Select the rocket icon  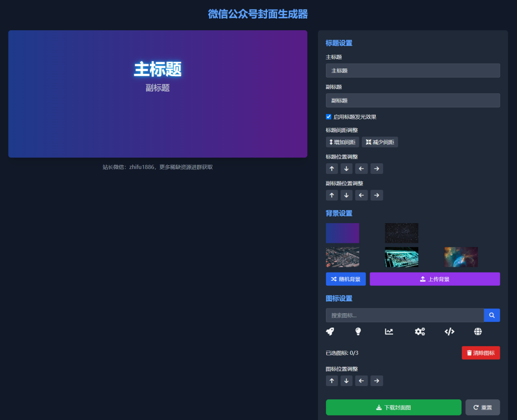330,331
